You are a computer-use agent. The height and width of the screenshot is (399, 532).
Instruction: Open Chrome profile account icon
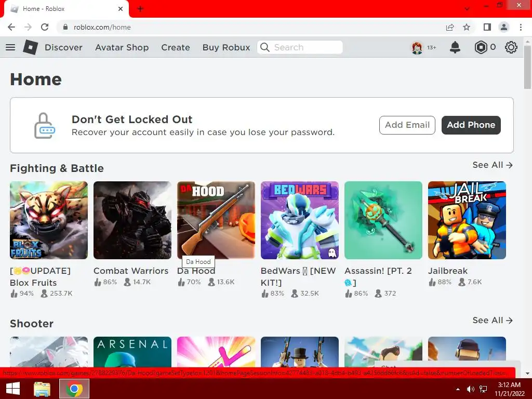tap(504, 27)
